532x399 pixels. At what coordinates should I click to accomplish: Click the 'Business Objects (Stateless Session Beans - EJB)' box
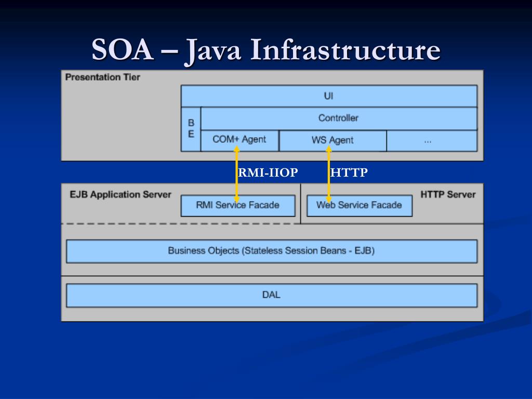272,251
